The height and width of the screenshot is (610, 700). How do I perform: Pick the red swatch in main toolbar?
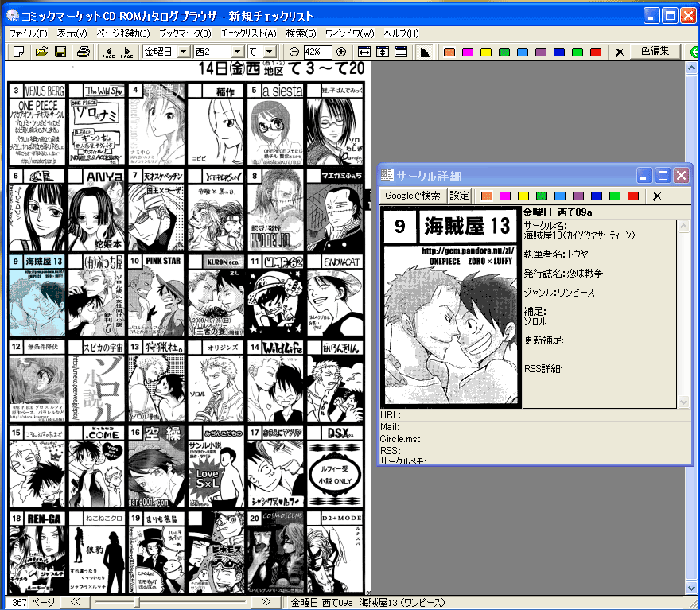point(596,52)
